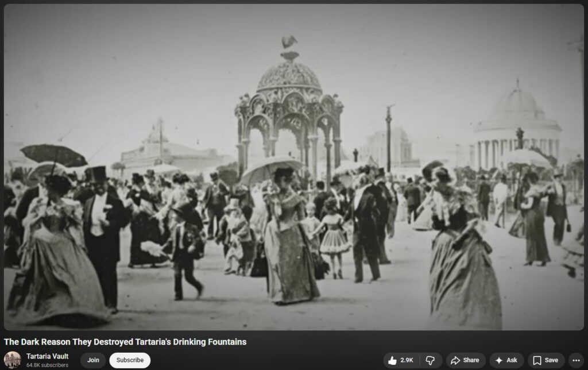
Task: Open the Tartaria Vault channel avatar
Action: [x=13, y=360]
